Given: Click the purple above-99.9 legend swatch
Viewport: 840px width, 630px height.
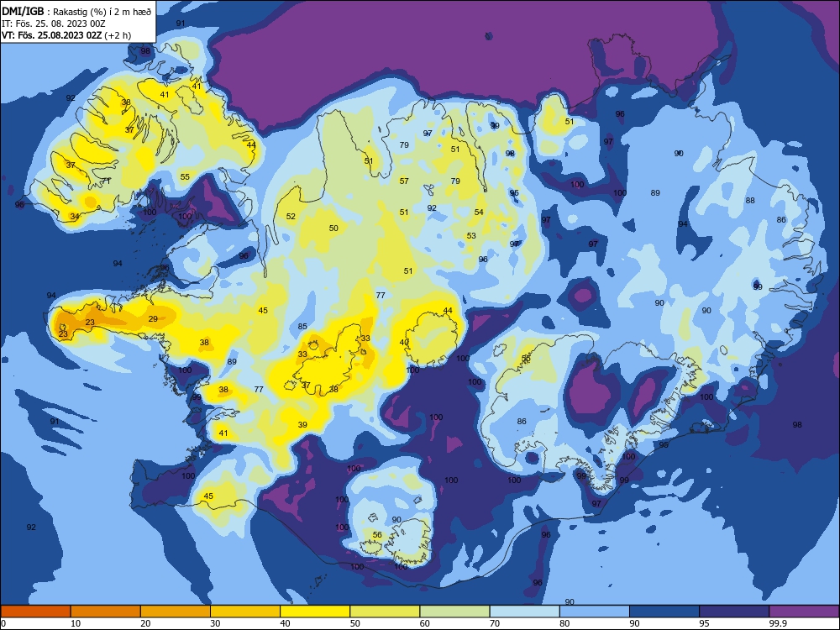Looking at the screenshot, I should point(804,612).
